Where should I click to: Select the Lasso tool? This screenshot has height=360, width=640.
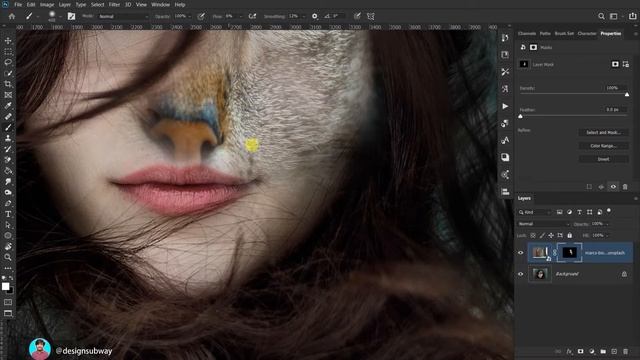tap(8, 62)
